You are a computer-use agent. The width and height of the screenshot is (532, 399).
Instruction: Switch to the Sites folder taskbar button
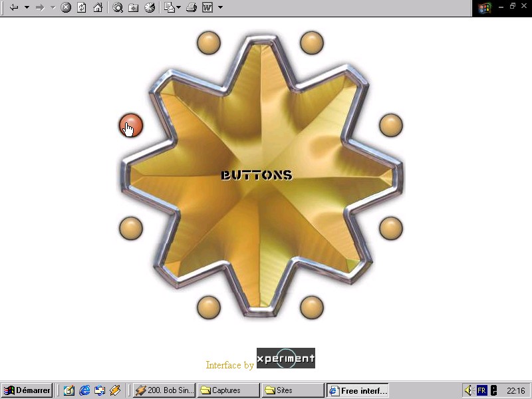(293, 390)
